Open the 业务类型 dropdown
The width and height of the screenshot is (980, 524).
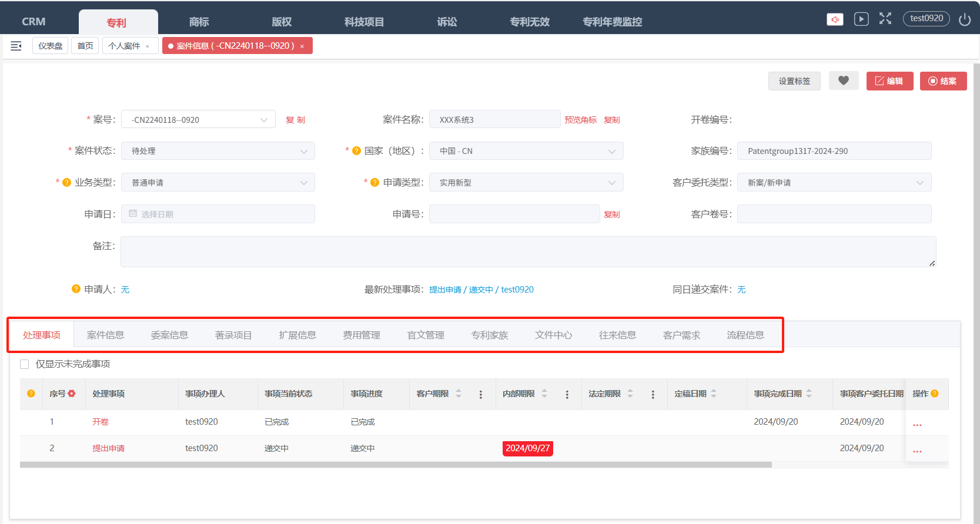[x=218, y=183]
